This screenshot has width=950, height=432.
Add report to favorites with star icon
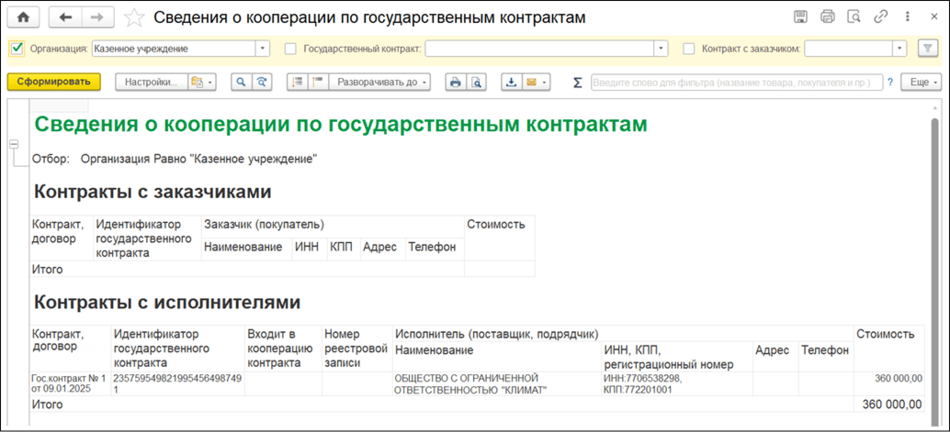pos(135,17)
